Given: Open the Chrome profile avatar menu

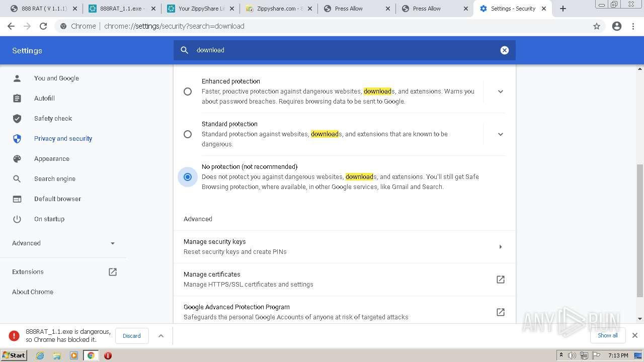Looking at the screenshot, I should click(617, 26).
